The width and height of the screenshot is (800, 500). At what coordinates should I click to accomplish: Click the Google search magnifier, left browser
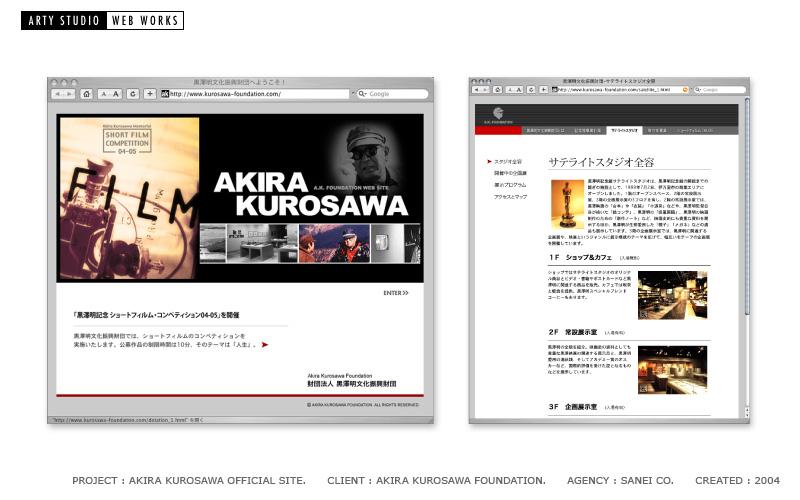tap(362, 94)
